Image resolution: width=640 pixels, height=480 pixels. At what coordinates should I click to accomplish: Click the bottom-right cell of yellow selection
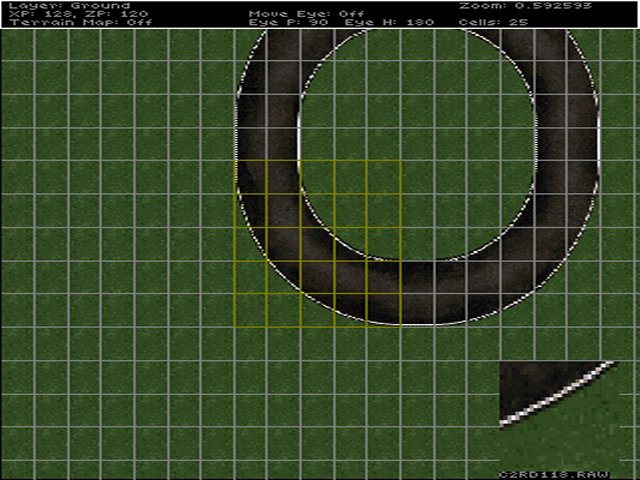383,309
